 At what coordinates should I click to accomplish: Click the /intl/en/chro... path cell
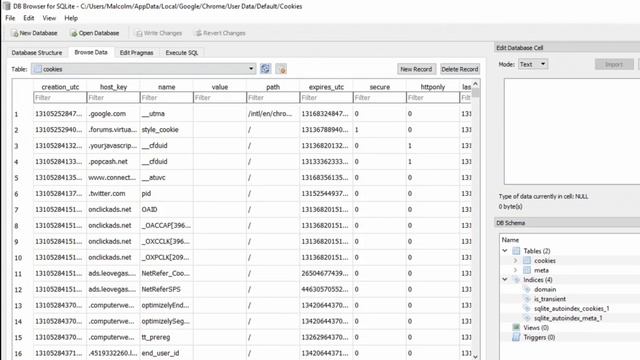[273, 114]
